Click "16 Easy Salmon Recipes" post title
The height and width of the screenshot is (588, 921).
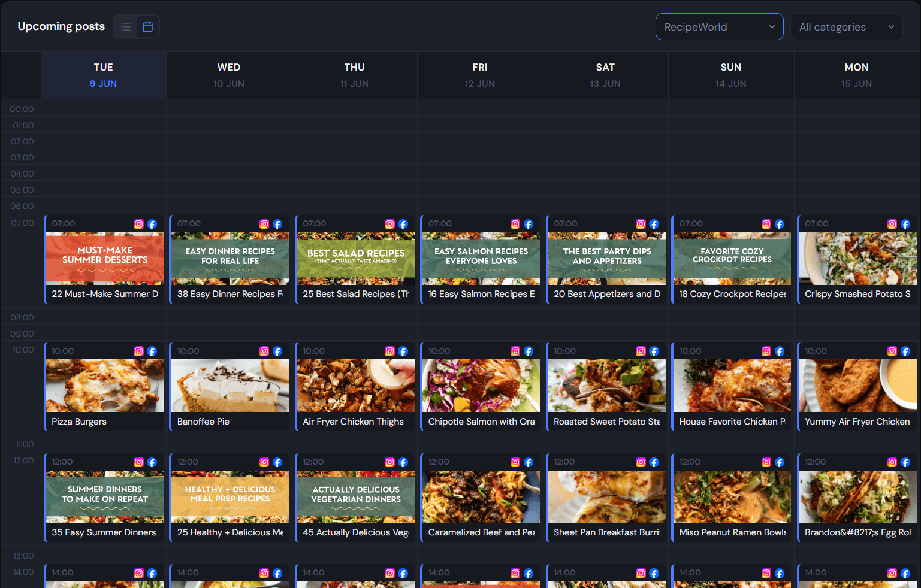coord(481,294)
